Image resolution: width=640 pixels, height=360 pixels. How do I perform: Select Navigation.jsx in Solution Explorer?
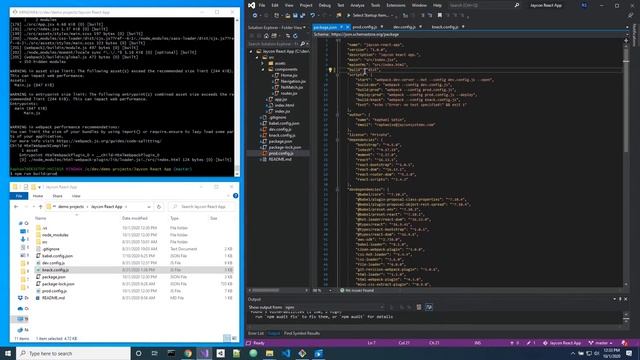pyautogui.click(x=293, y=81)
